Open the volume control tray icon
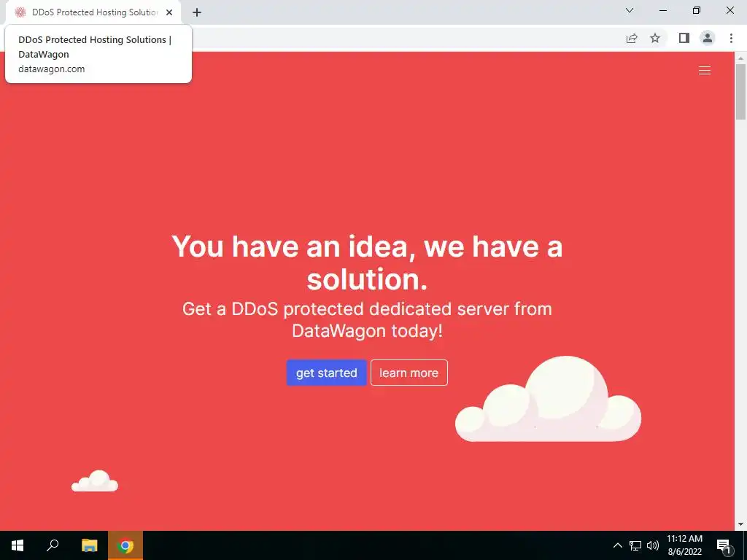The width and height of the screenshot is (747, 560). pyautogui.click(x=653, y=545)
